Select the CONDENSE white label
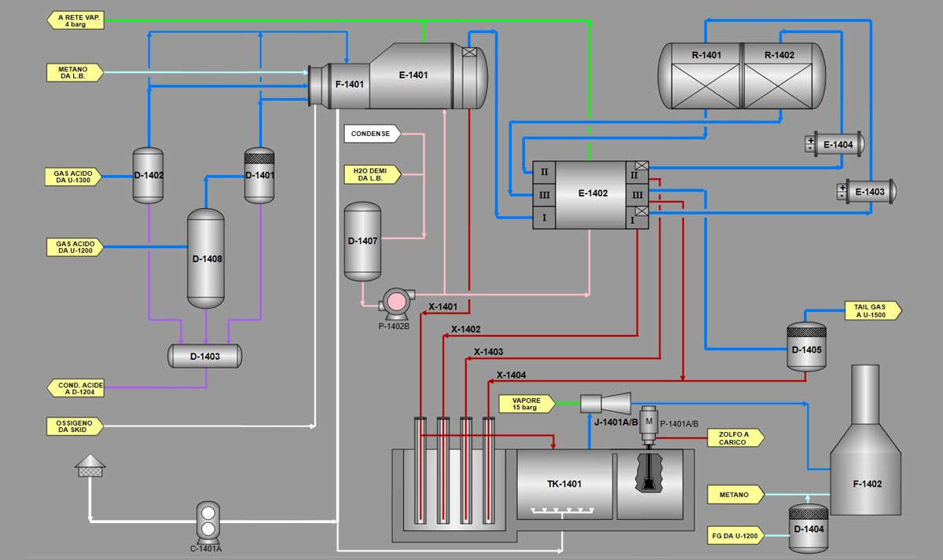 coord(371,134)
